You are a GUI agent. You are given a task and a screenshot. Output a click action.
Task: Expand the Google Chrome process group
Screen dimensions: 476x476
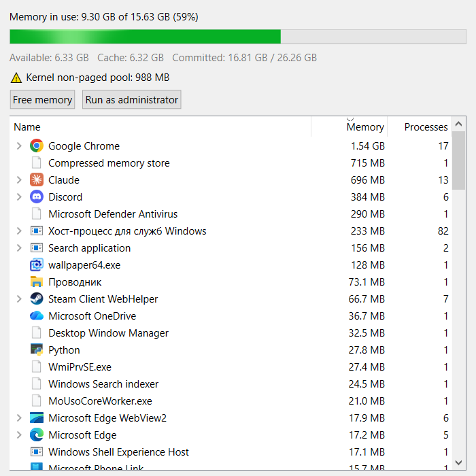pyautogui.click(x=19, y=146)
